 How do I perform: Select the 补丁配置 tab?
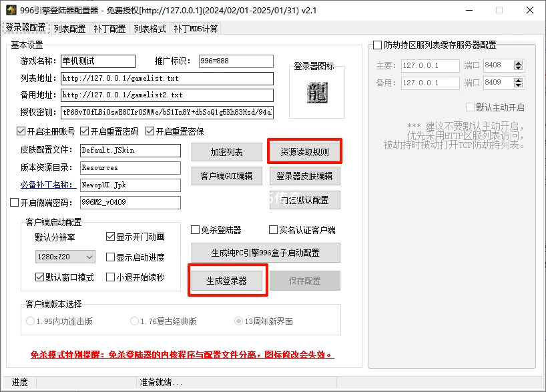109,29
